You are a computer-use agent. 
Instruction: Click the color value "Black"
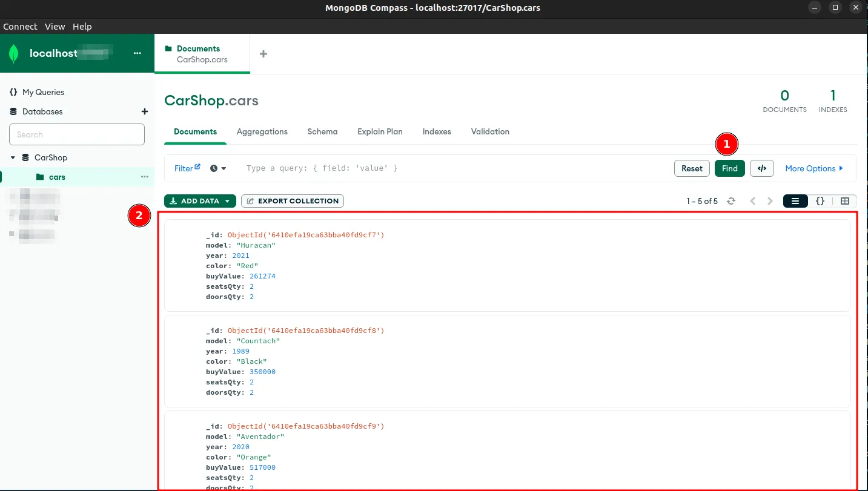coord(251,361)
